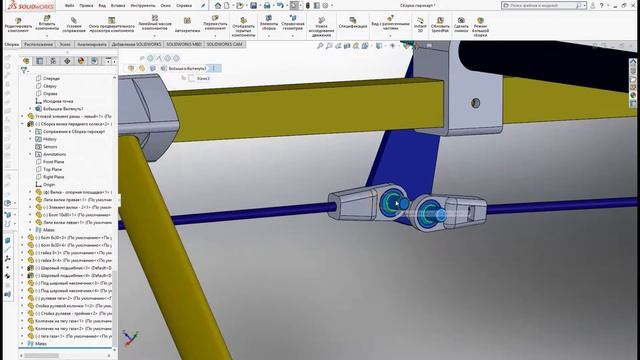This screenshot has width=640, height=360.
Task: Open Bill of Materials (Спецификация) tool
Action: click(x=353, y=23)
